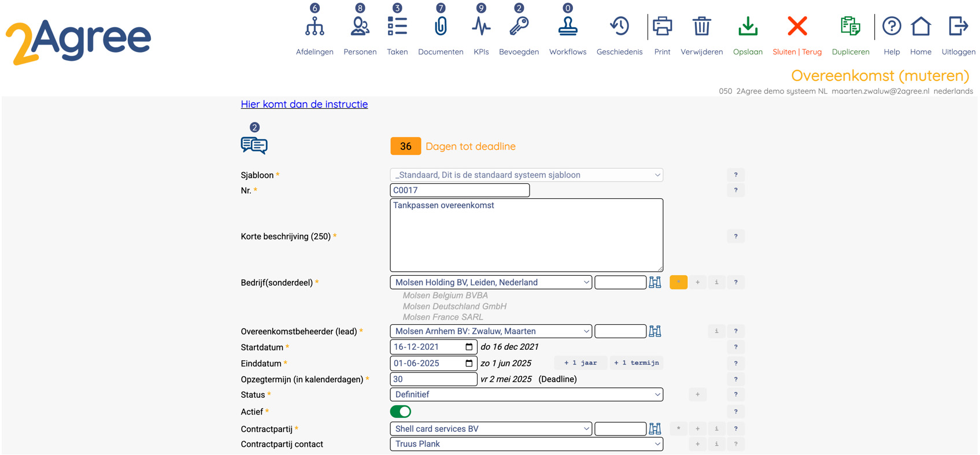This screenshot has width=980, height=455.
Task: Open the Personen section
Action: tap(360, 27)
